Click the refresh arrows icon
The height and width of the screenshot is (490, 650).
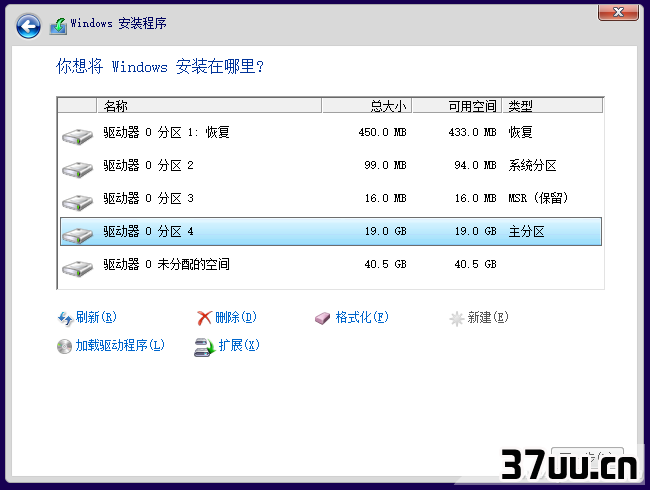[65, 318]
